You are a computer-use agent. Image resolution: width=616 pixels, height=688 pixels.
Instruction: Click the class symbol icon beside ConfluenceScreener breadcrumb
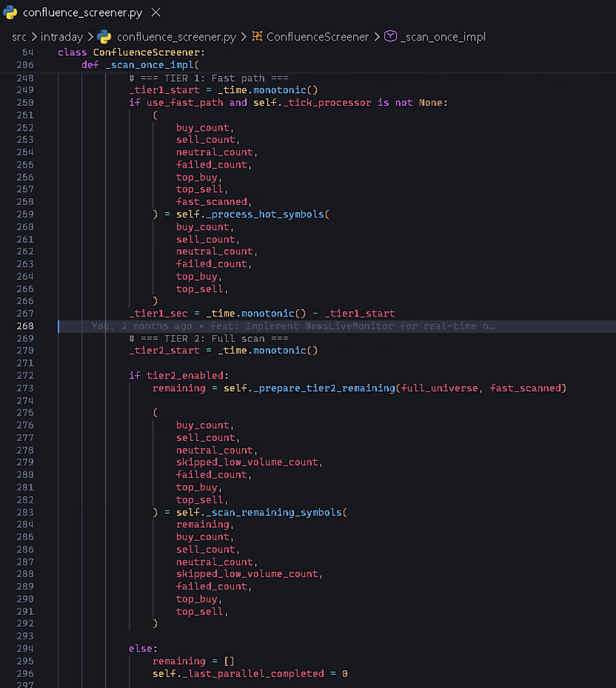coord(257,36)
